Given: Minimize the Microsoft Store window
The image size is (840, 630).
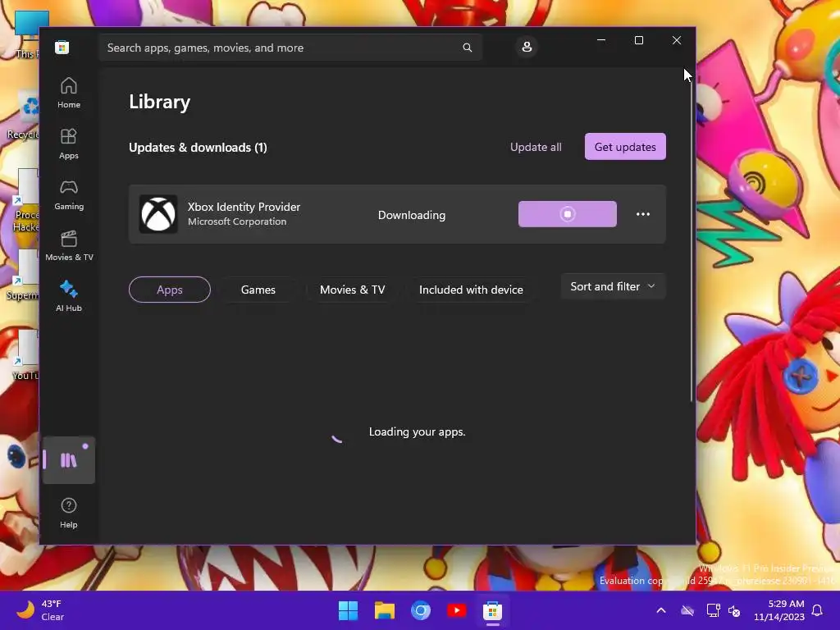Looking at the screenshot, I should (x=601, y=40).
